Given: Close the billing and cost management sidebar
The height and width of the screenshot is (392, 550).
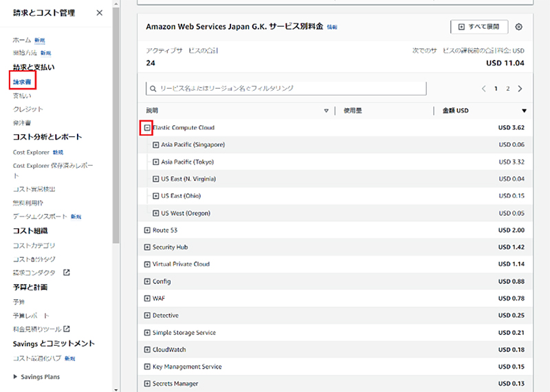Looking at the screenshot, I should pos(100,13).
